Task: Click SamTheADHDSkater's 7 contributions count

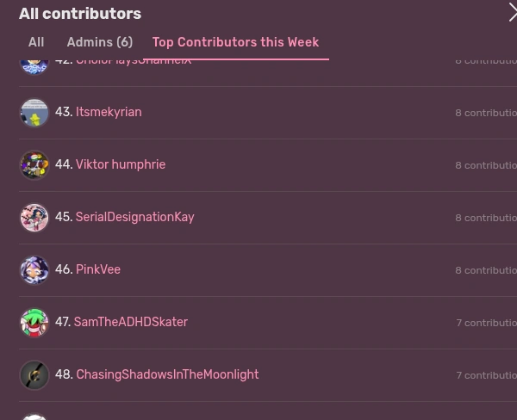Action: pyautogui.click(x=487, y=323)
